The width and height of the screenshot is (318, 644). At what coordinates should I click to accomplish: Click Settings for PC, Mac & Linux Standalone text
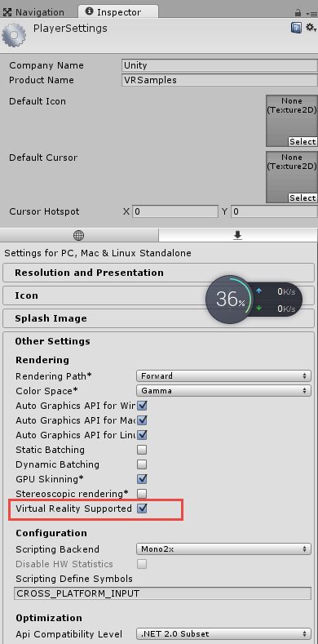tap(98, 253)
